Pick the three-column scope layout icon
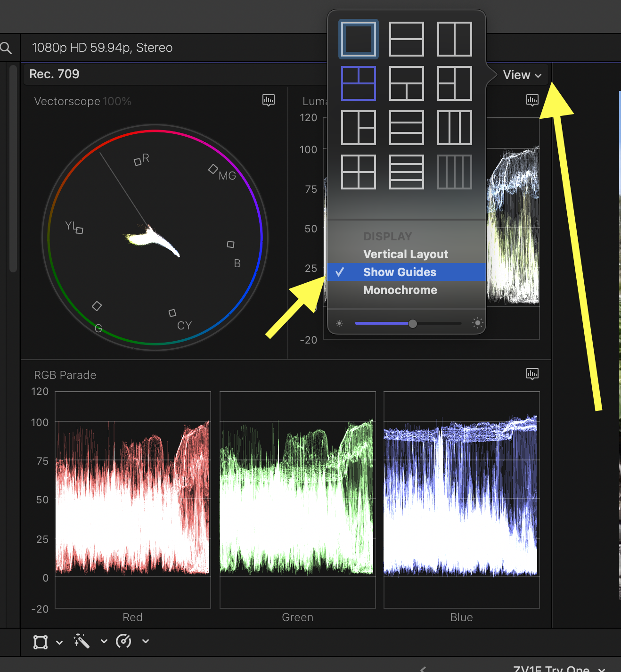The width and height of the screenshot is (621, 672). [x=454, y=127]
